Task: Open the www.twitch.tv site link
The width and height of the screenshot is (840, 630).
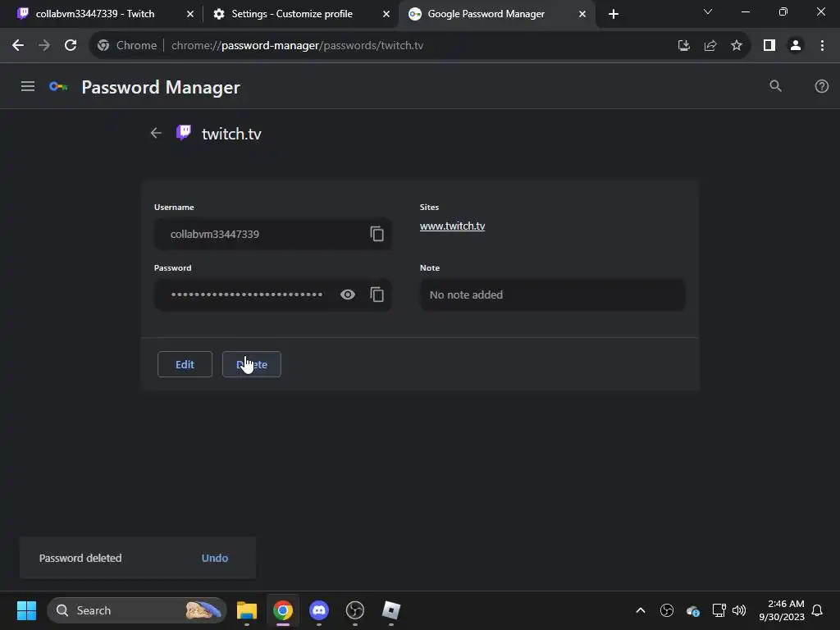Action: click(452, 226)
